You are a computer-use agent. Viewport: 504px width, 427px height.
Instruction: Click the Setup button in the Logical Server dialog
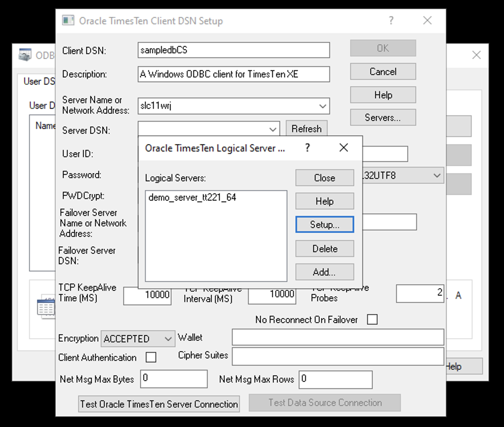[324, 224]
